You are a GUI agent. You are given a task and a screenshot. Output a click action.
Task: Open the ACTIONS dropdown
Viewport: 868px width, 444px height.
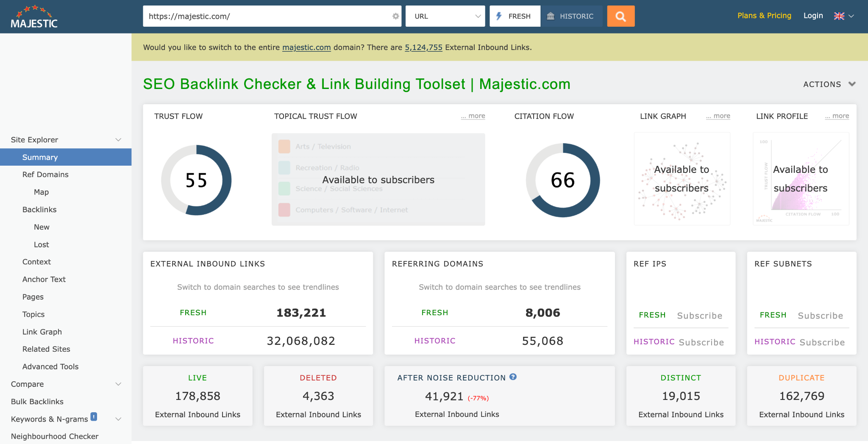(x=829, y=84)
